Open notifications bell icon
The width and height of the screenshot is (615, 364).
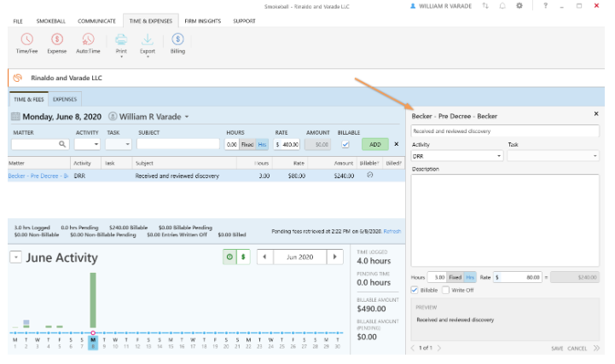[502, 6]
